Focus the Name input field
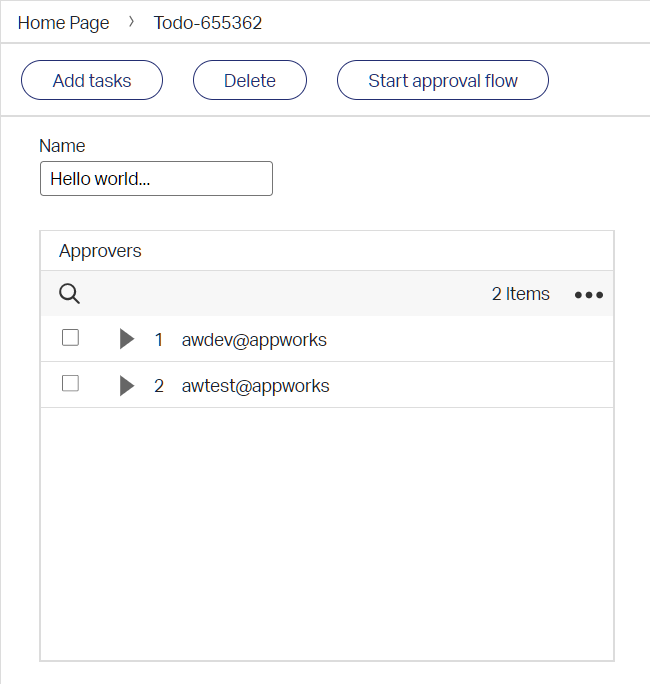 pyautogui.click(x=156, y=179)
